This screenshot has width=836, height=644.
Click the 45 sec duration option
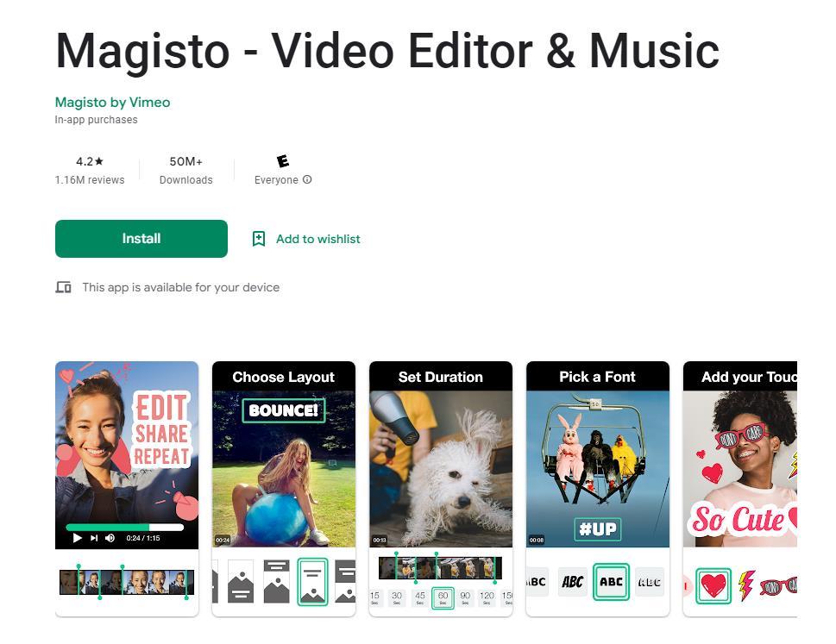pyautogui.click(x=419, y=597)
